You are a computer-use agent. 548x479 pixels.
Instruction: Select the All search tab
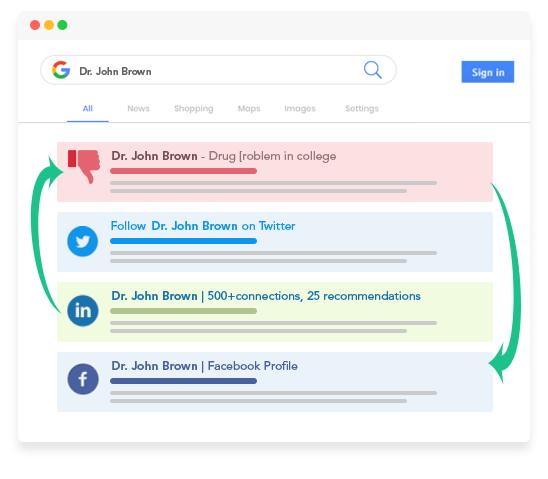[x=88, y=109]
